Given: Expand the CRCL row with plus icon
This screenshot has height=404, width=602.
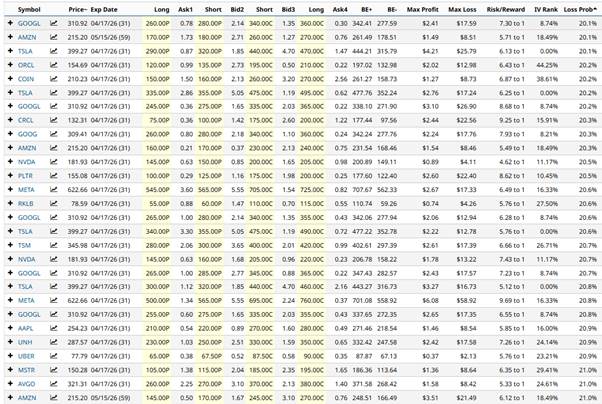Looking at the screenshot, I should (10, 120).
